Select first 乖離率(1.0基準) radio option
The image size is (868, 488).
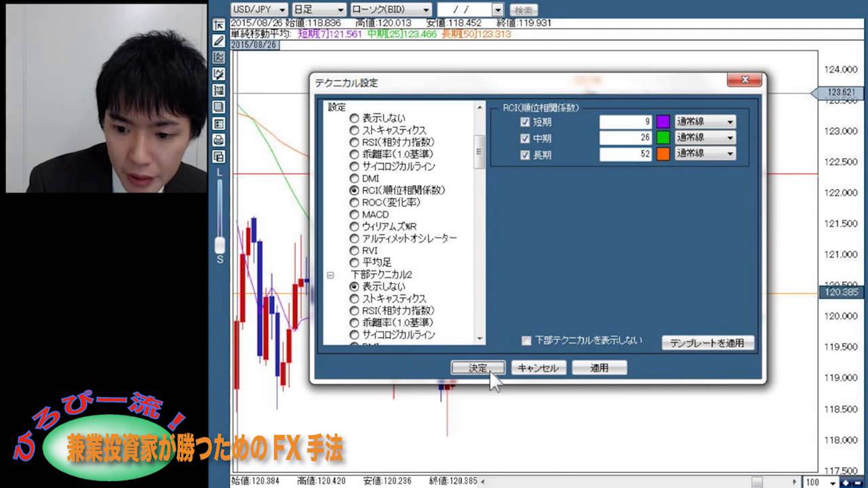[x=354, y=155]
